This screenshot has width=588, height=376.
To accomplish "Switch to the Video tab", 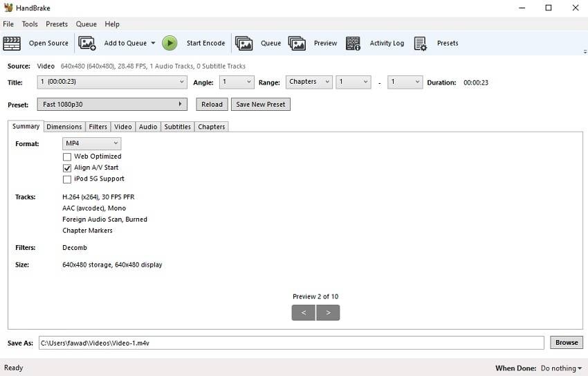I will 123,127.
